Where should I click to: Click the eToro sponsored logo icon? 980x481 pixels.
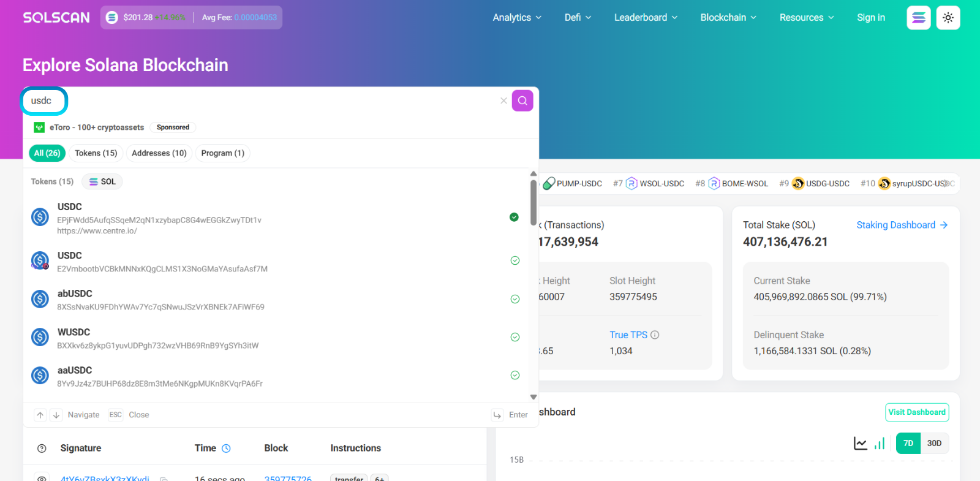point(39,127)
